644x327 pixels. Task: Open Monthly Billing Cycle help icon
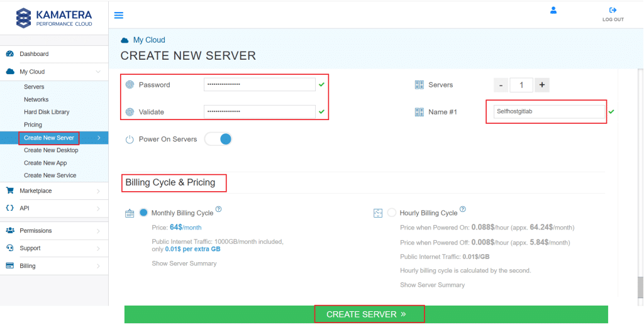pyautogui.click(x=218, y=209)
